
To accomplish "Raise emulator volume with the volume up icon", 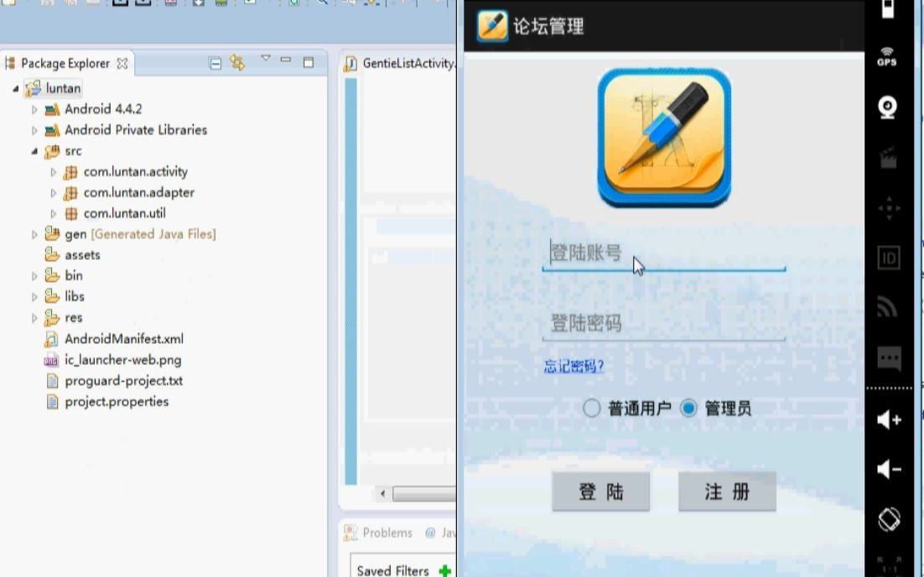I will pos(889,419).
